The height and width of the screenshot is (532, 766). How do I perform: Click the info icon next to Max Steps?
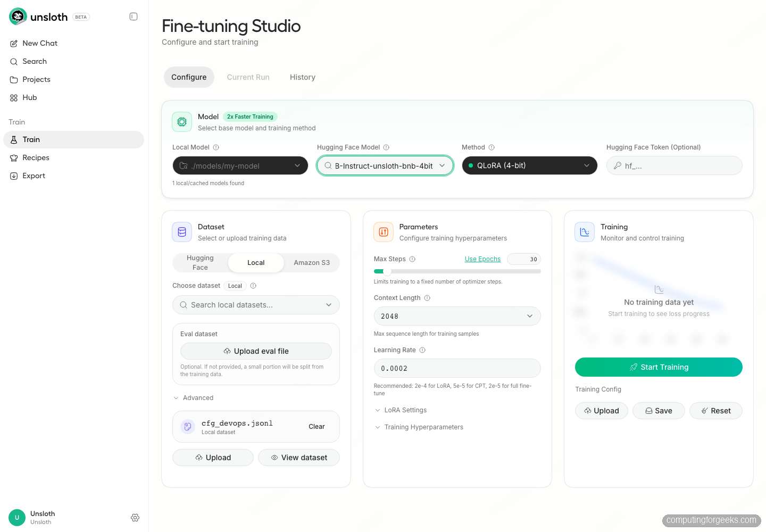[x=412, y=259]
